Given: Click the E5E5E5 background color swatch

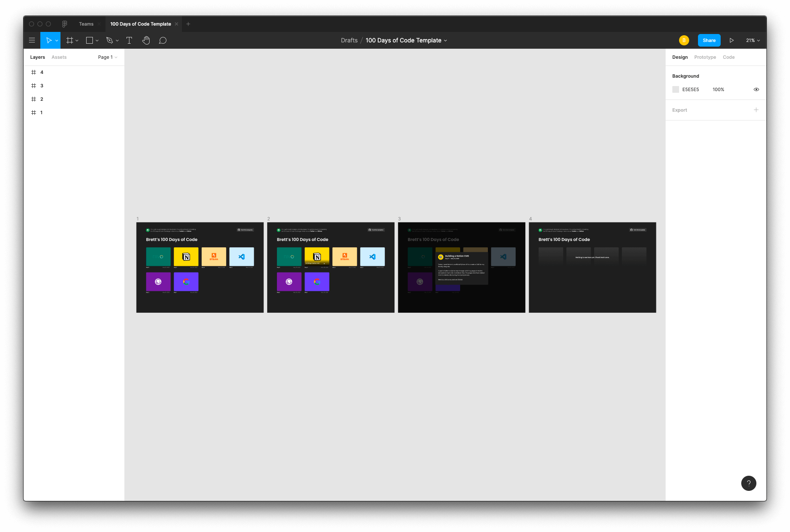Looking at the screenshot, I should click(x=676, y=89).
